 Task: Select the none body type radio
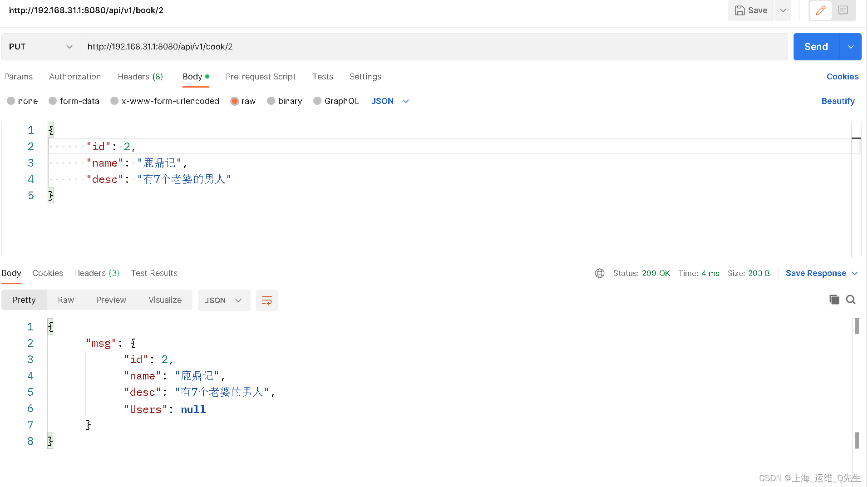tap(11, 101)
